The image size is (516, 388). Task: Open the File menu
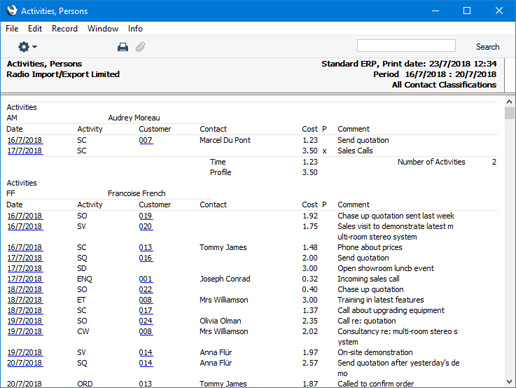pyautogui.click(x=12, y=29)
